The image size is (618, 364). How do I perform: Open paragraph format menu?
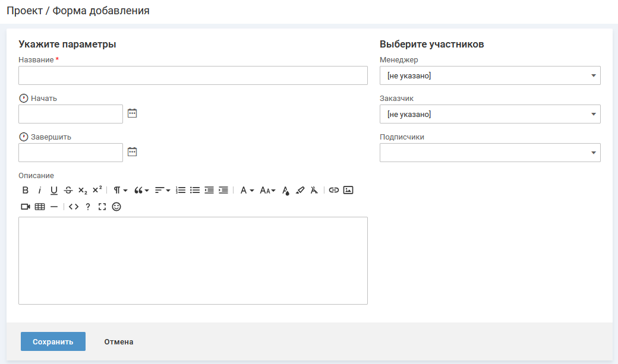pyautogui.click(x=120, y=190)
